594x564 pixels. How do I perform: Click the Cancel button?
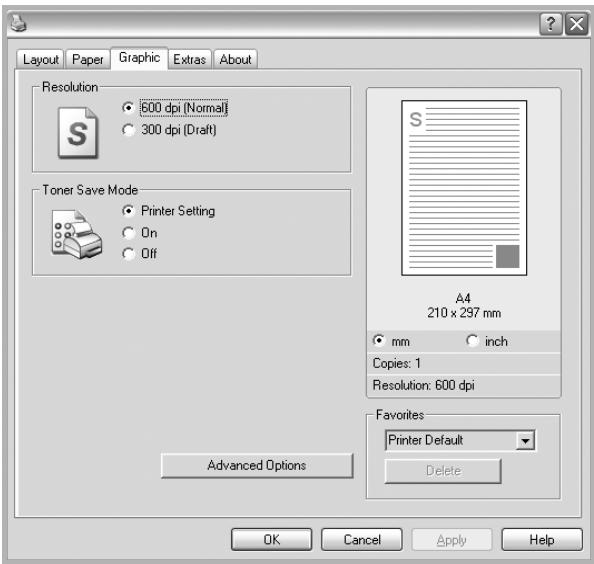pyautogui.click(x=362, y=540)
